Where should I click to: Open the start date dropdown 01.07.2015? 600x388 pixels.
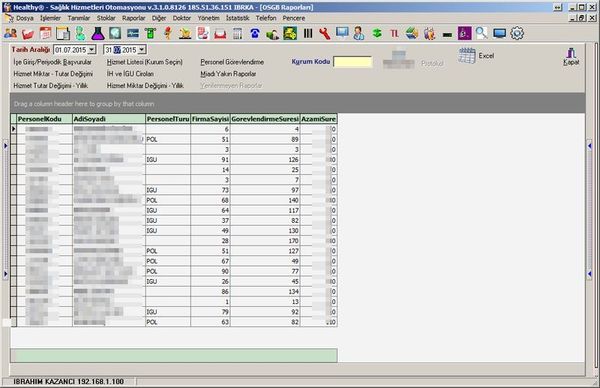point(91,50)
